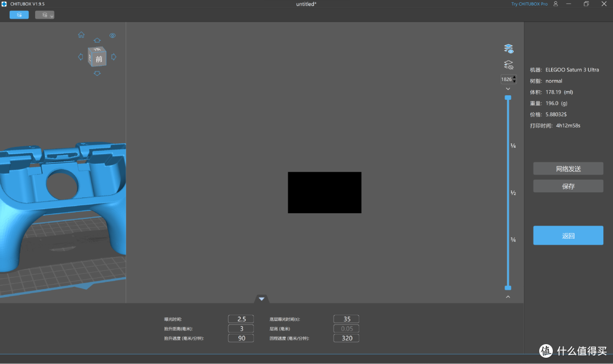Click chevron at bottom of layer slider
Screen dimensions: 613x364
pos(508,297)
